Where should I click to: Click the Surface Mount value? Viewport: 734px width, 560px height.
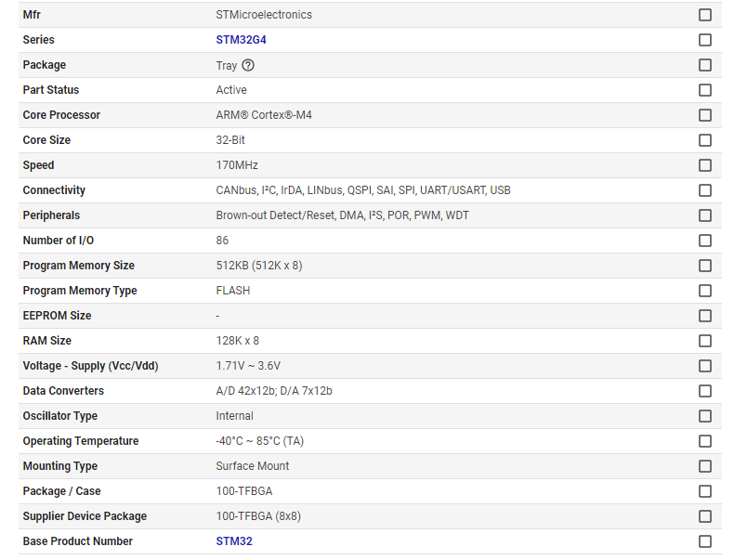(x=253, y=466)
